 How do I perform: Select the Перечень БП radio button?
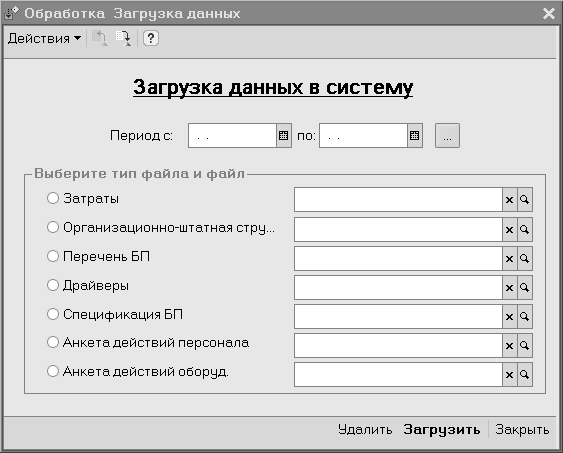(53, 256)
